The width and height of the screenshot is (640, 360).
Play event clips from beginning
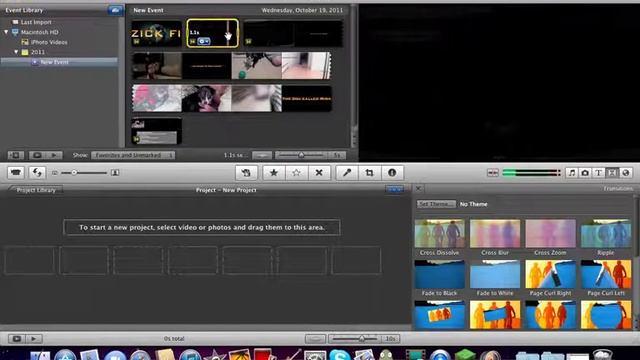point(54,155)
